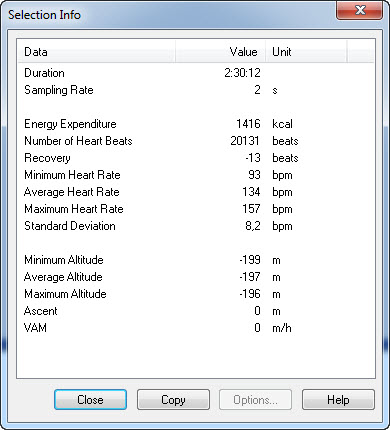
Task: Click the Close button
Action: pos(90,399)
